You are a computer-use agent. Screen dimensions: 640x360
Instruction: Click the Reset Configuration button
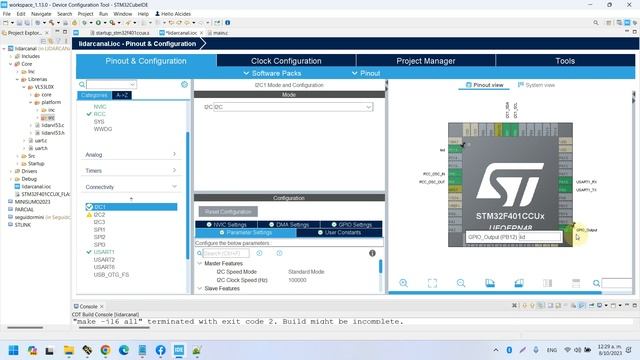click(x=228, y=211)
